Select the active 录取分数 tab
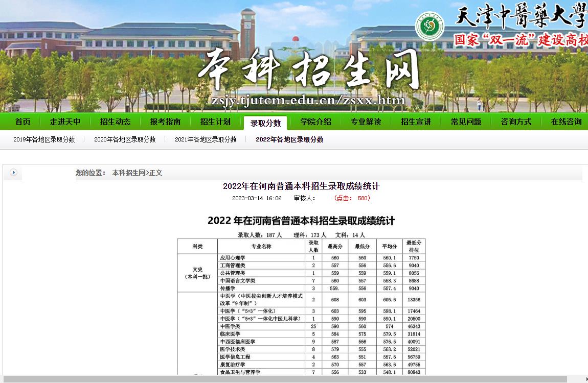 pyautogui.click(x=265, y=123)
